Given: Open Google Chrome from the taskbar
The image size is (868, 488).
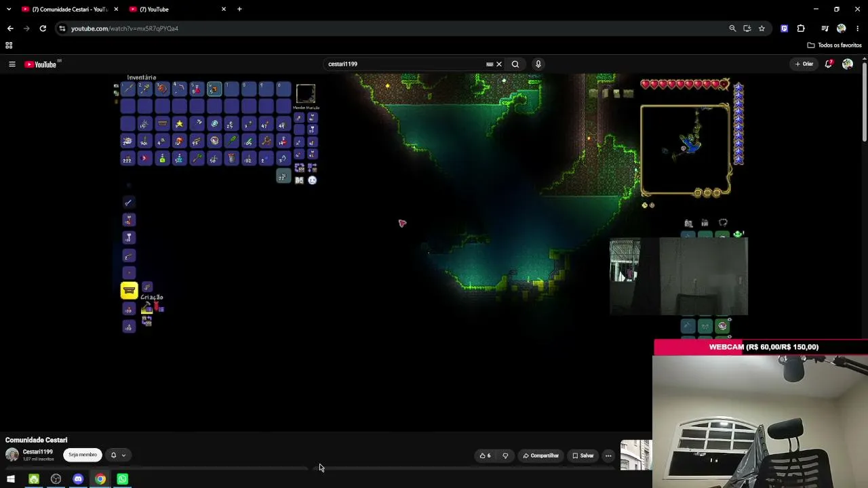Looking at the screenshot, I should coord(100,479).
